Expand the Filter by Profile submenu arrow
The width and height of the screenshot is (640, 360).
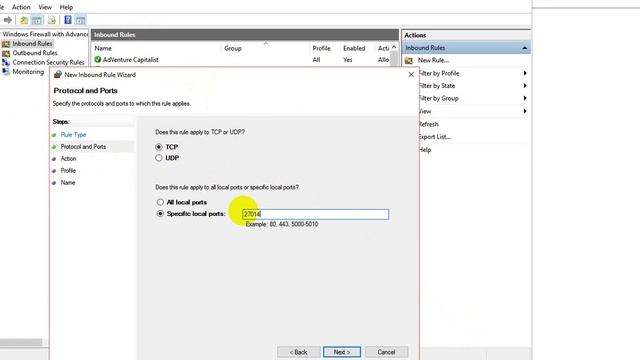[x=525, y=73]
